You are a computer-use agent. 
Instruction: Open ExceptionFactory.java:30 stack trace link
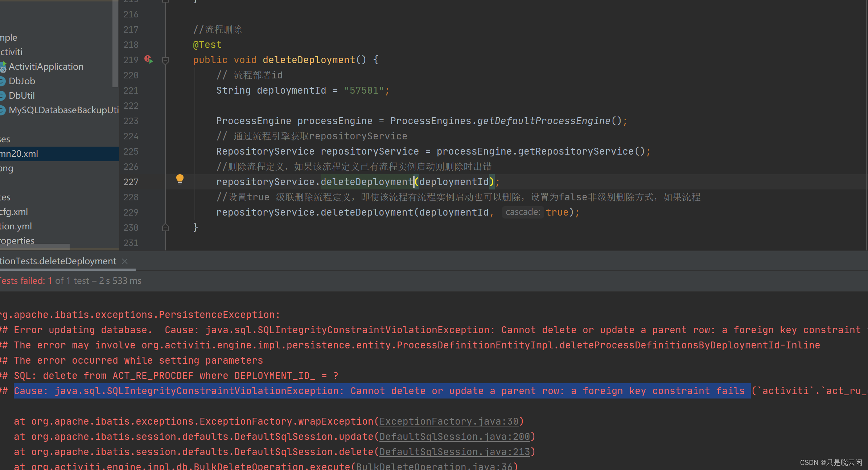coord(449,421)
